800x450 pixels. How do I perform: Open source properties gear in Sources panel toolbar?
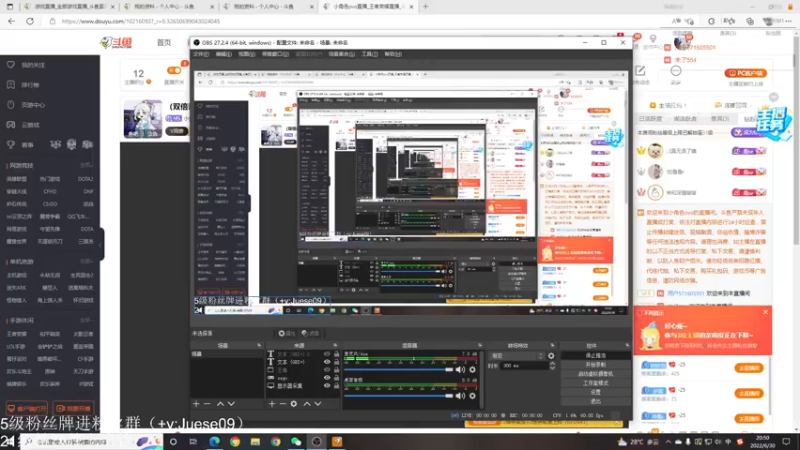[294, 404]
